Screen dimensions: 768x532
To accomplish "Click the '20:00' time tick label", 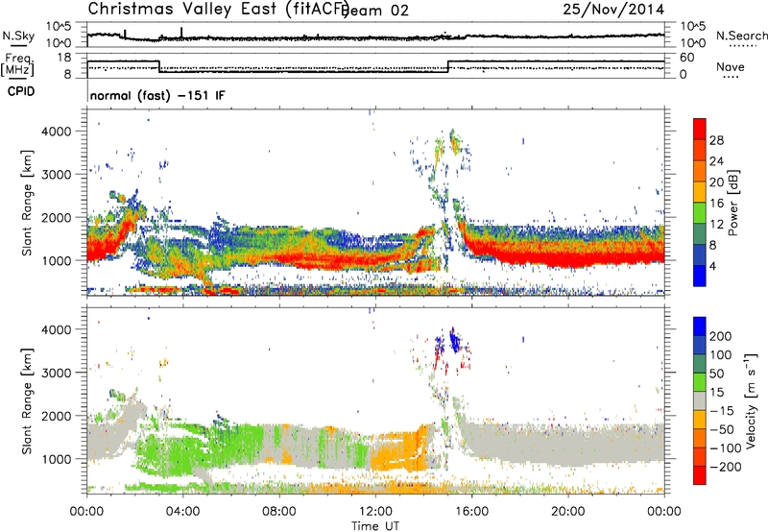I will [x=567, y=512].
